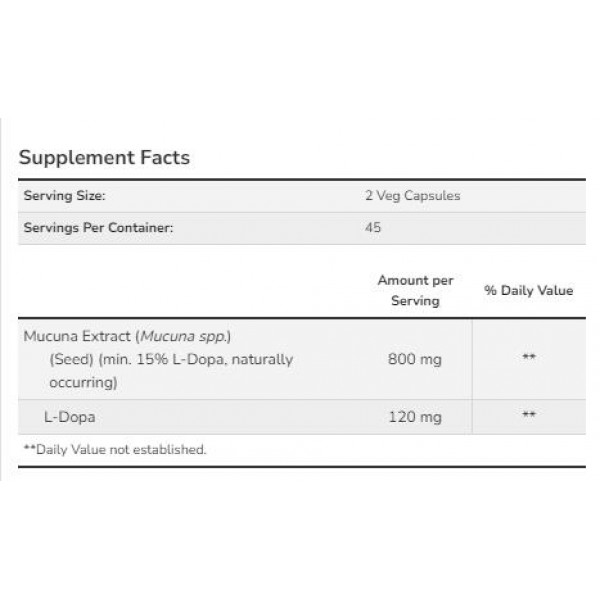Click the Supplement Facts heading
This screenshot has height=600, width=600.
[x=105, y=157]
